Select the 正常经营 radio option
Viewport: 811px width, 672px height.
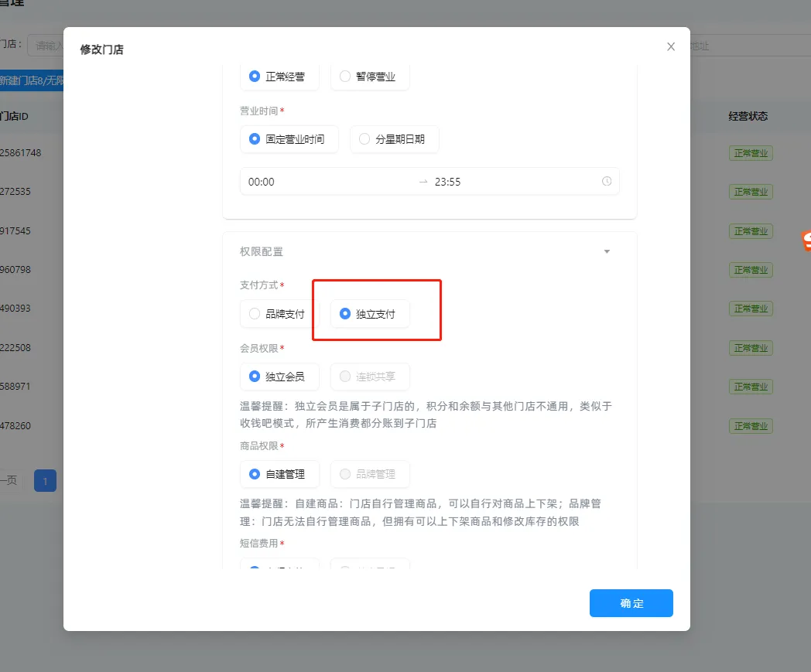pos(279,77)
